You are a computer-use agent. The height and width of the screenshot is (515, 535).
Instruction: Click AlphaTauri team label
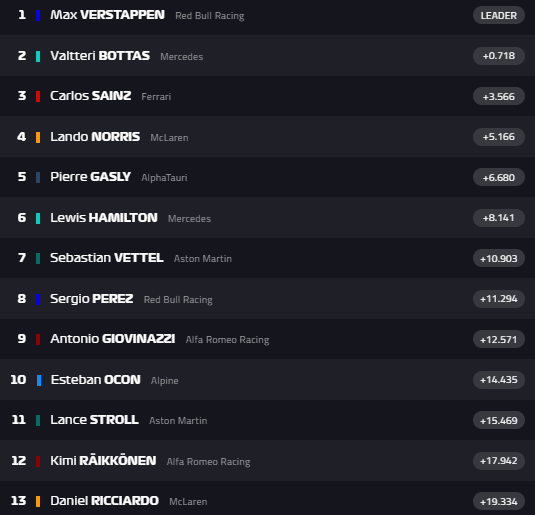(x=164, y=178)
